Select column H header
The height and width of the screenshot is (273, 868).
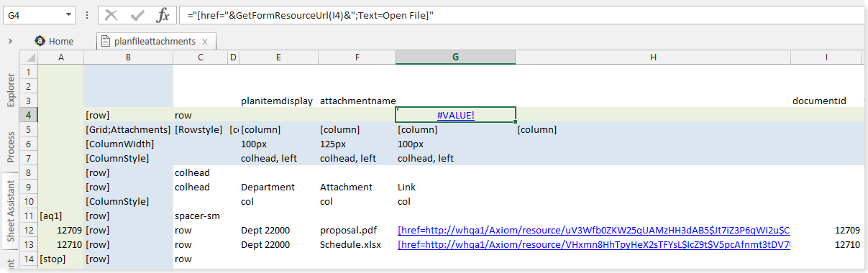[653, 57]
